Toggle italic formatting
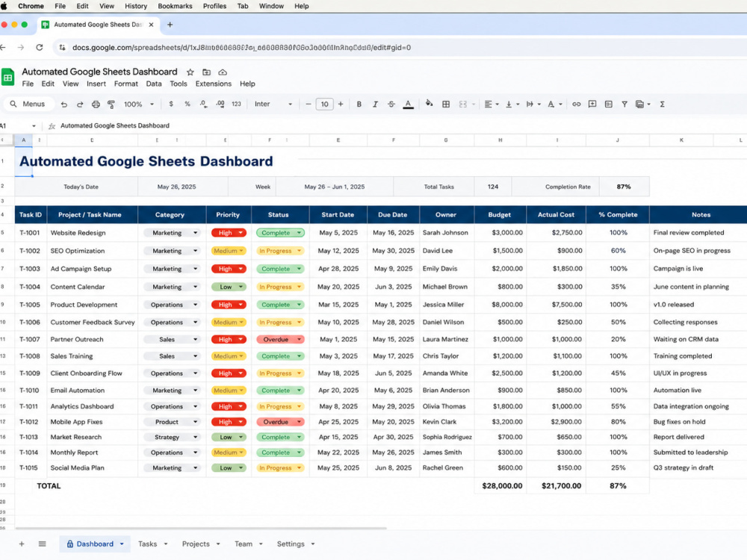This screenshot has height=560, width=747. 375,105
